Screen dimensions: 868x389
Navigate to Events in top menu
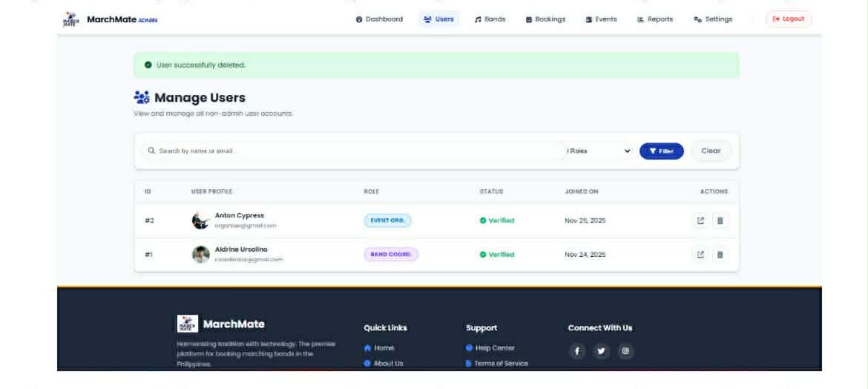(601, 19)
